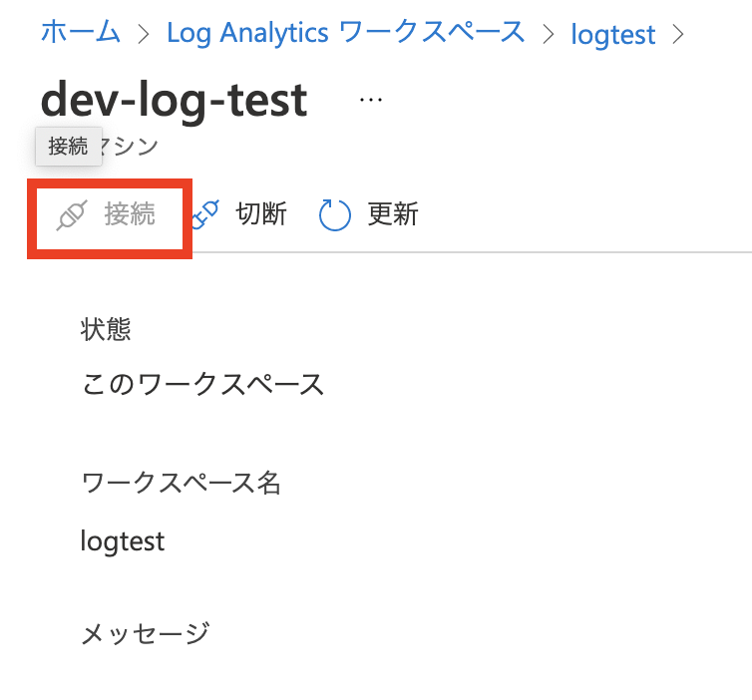Image resolution: width=752 pixels, height=700 pixels.
Task: Open the ellipsis menu beside dev-log-test
Action: click(x=371, y=100)
